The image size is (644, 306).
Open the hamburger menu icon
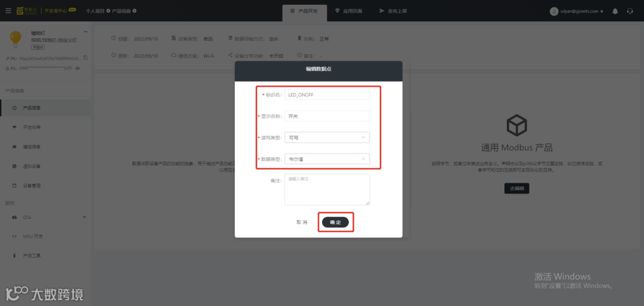(x=8, y=11)
